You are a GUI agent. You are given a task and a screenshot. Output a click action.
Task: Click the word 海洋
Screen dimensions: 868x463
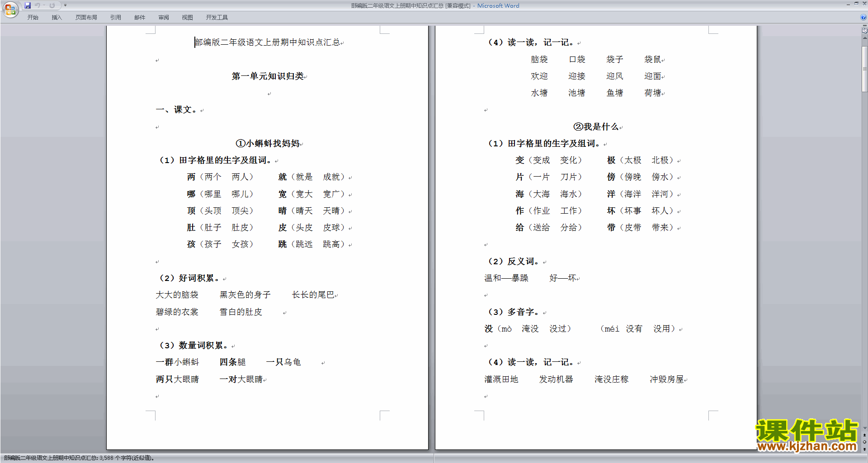[632, 194]
